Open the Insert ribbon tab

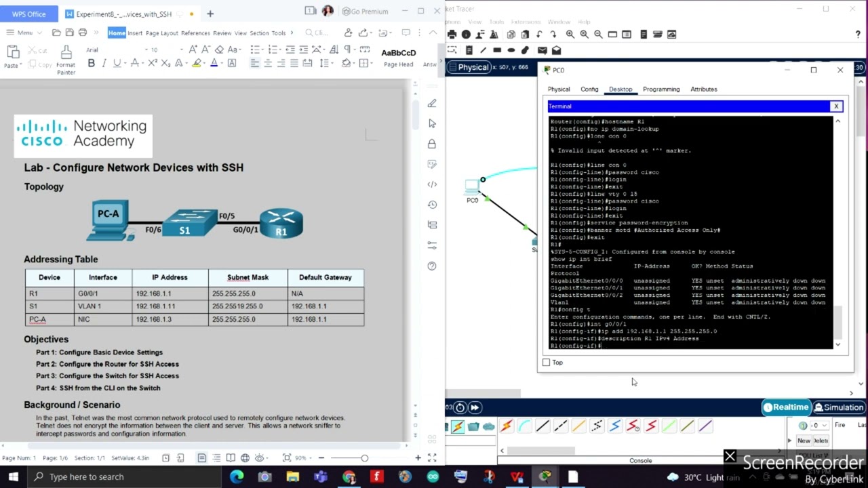click(135, 33)
